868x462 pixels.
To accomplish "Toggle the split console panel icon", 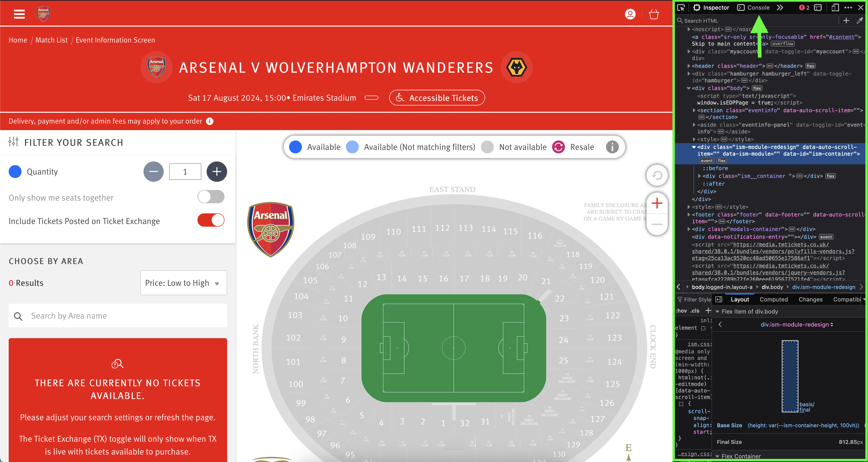I will (x=818, y=7).
